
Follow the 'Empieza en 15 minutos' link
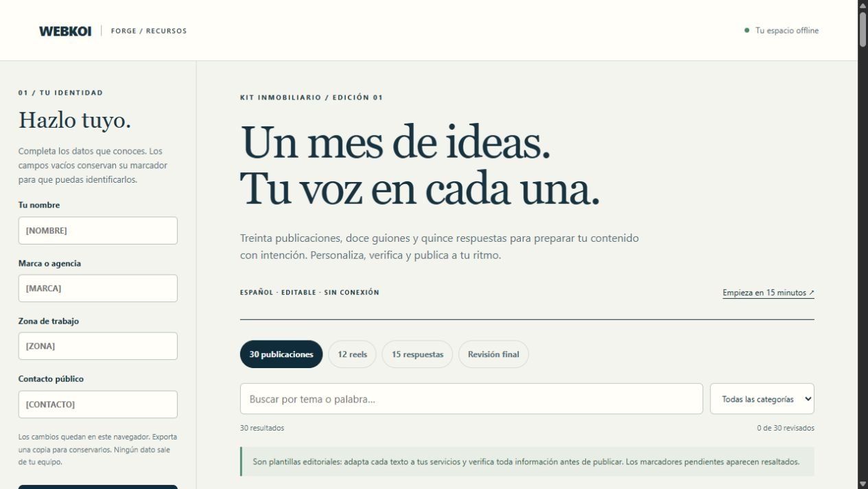(769, 293)
